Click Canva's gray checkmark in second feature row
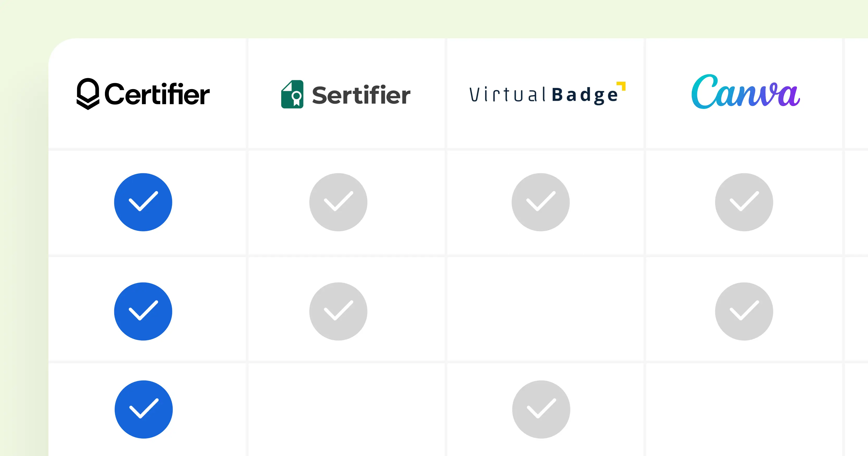This screenshot has width=868, height=456. point(744,311)
